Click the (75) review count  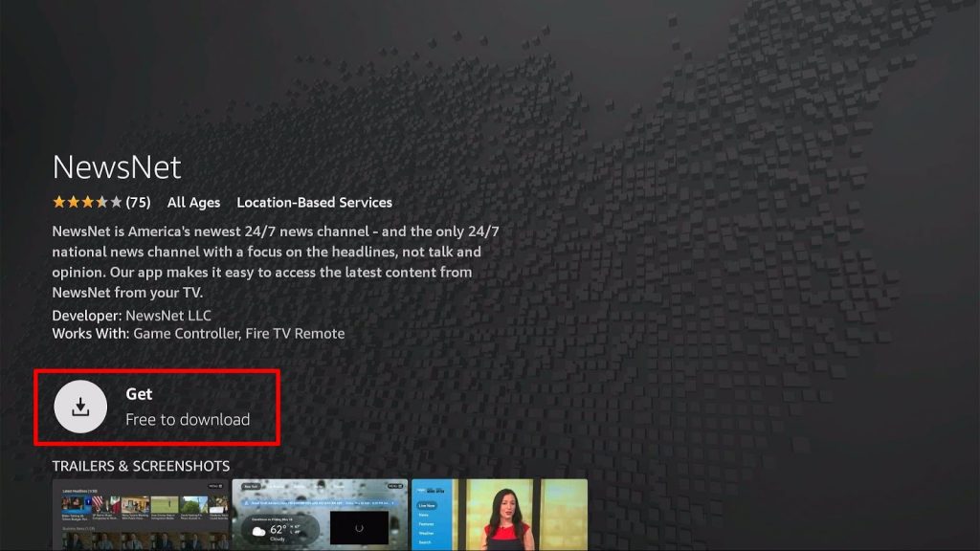[138, 203]
